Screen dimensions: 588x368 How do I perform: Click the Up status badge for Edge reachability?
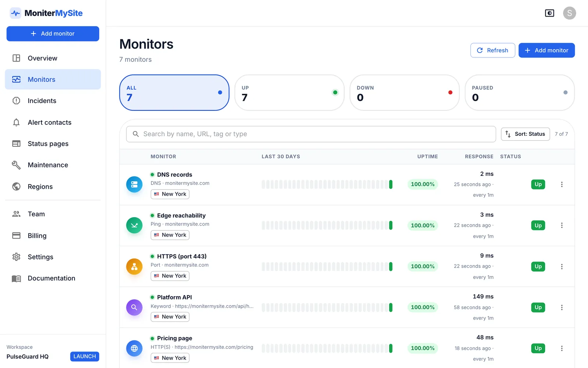point(538,225)
